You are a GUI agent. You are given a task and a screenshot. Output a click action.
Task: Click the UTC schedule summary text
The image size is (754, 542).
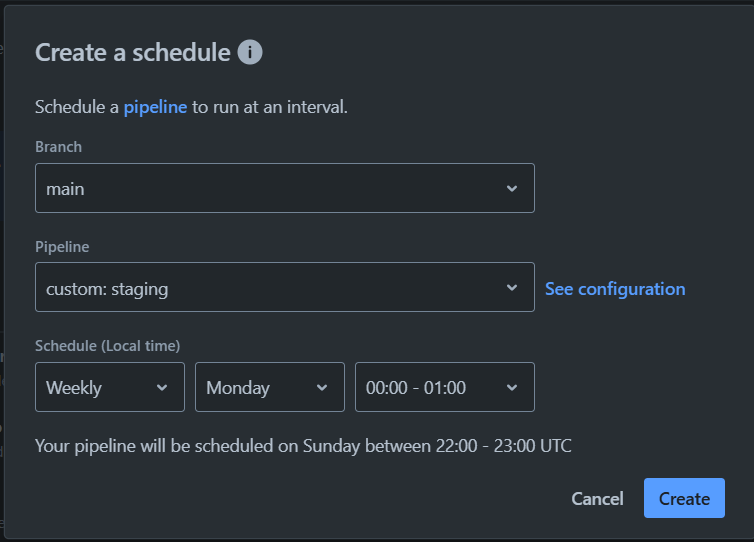tap(303, 446)
